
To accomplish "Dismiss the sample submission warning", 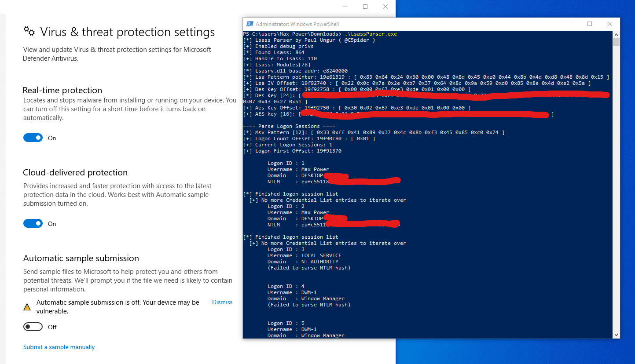I will point(222,302).
